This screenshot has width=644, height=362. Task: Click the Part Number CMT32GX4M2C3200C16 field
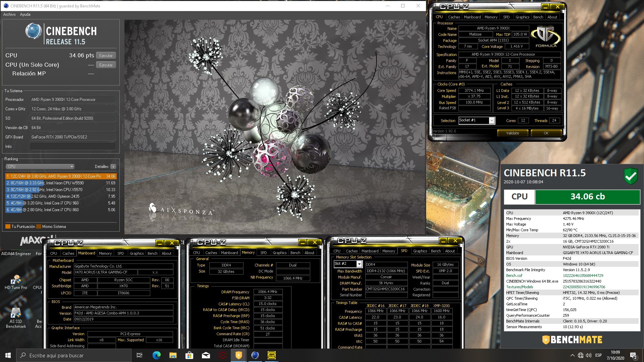pos(386,289)
